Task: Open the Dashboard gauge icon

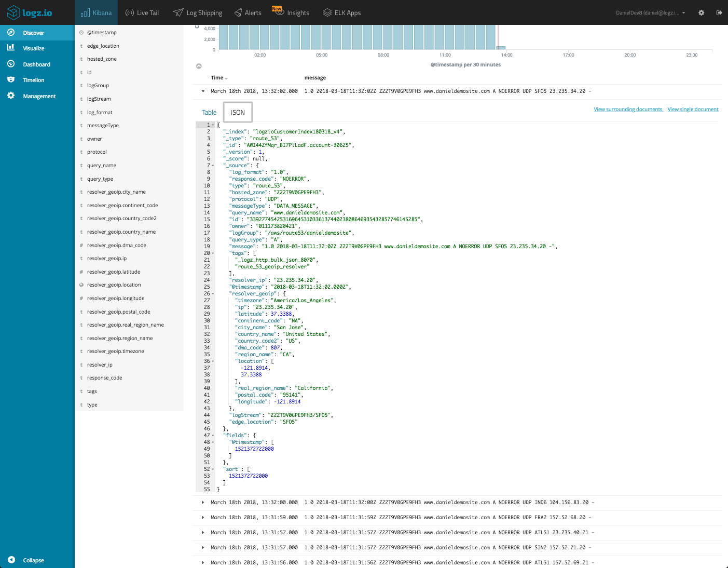Action: click(11, 64)
